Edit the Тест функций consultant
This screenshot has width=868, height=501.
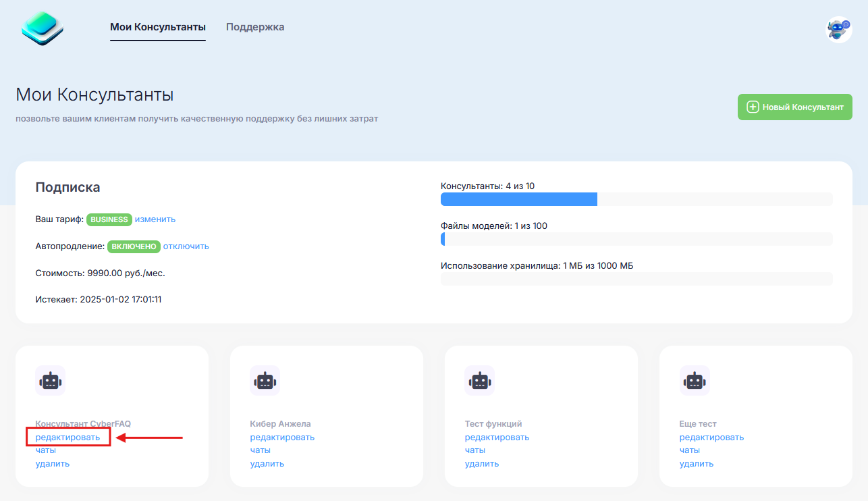(497, 437)
